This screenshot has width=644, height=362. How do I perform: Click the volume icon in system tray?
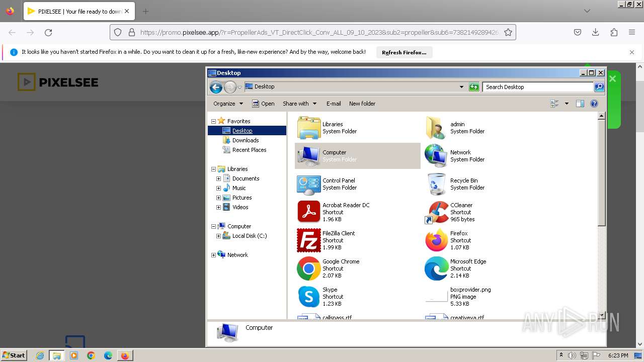tap(572, 355)
